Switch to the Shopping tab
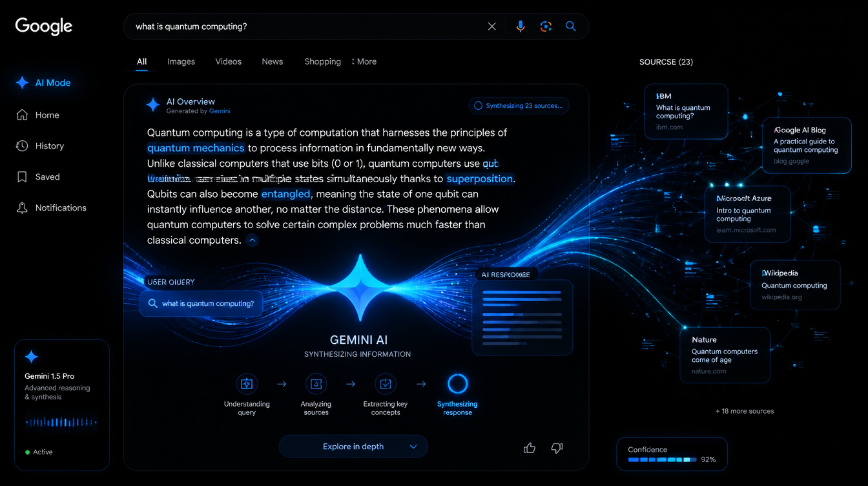 (x=322, y=62)
